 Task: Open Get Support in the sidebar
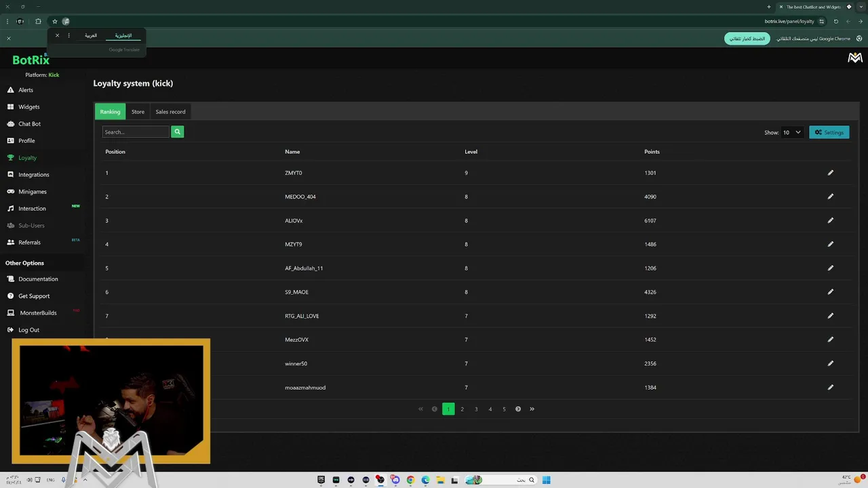(34, 296)
